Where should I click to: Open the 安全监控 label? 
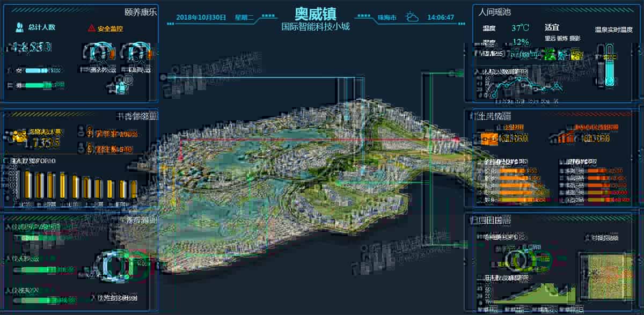(110, 28)
